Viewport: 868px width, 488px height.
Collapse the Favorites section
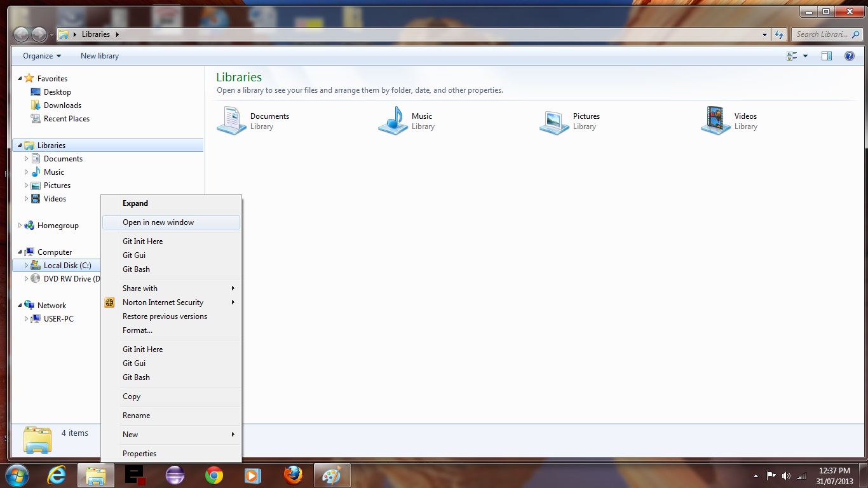(x=20, y=79)
